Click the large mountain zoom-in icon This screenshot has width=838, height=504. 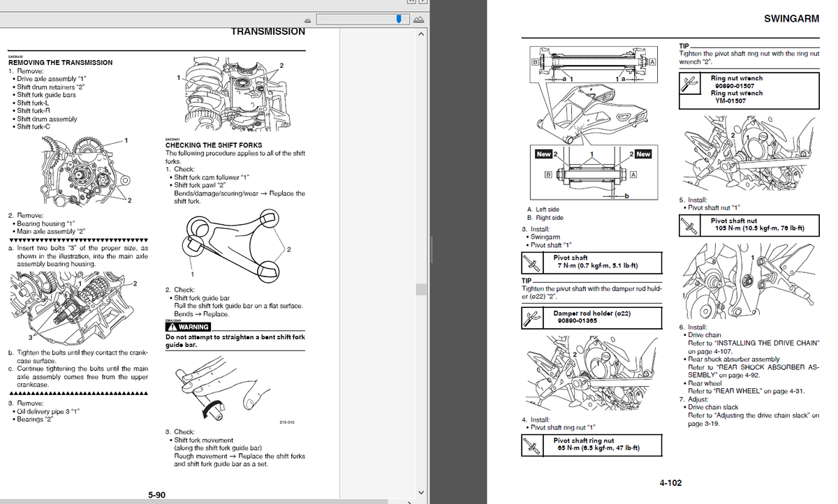click(x=420, y=20)
